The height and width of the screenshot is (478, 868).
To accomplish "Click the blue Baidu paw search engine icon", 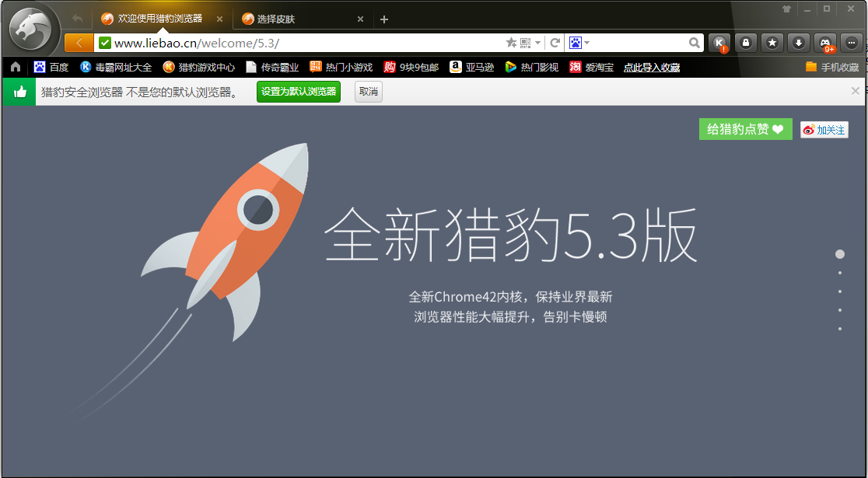I will point(576,42).
